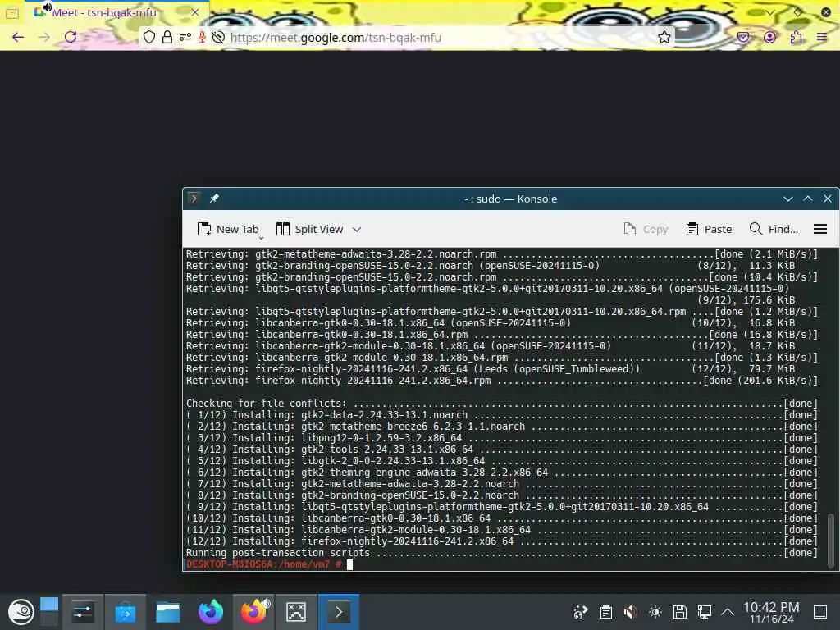This screenshot has width=840, height=630.
Task: Click the 'Running post-transaction scripts' line
Action: pos(502,553)
